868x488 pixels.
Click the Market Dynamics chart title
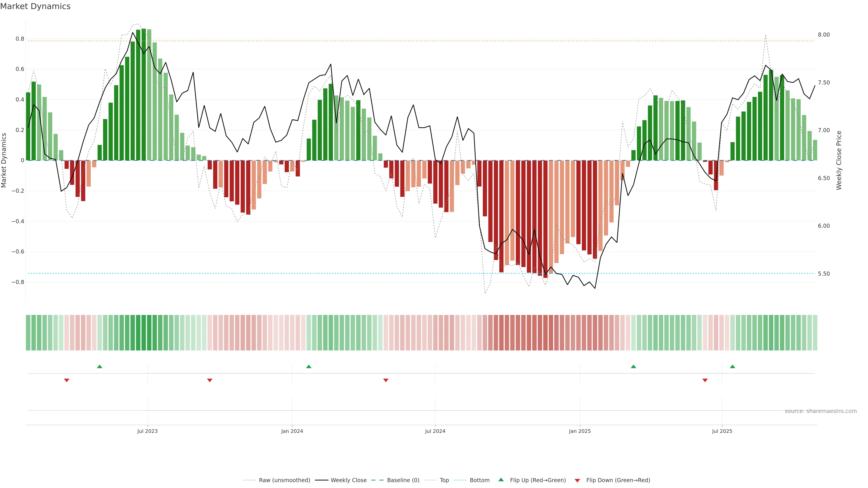point(35,6)
